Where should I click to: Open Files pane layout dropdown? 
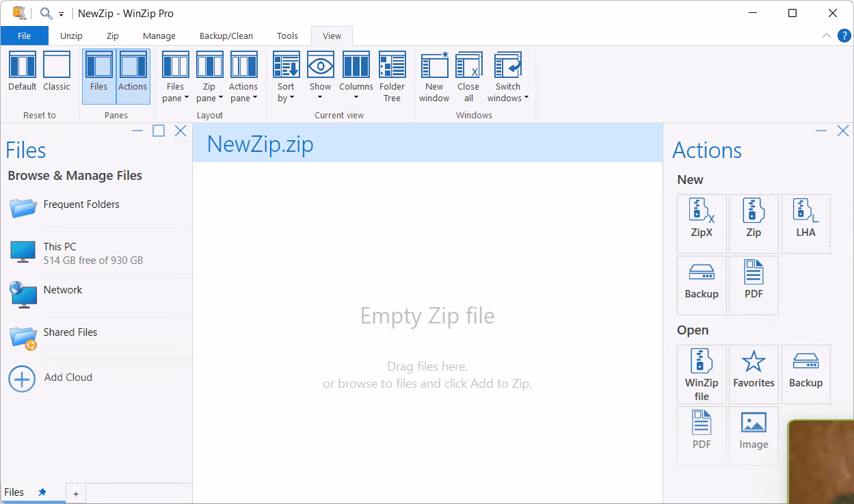coord(176,76)
